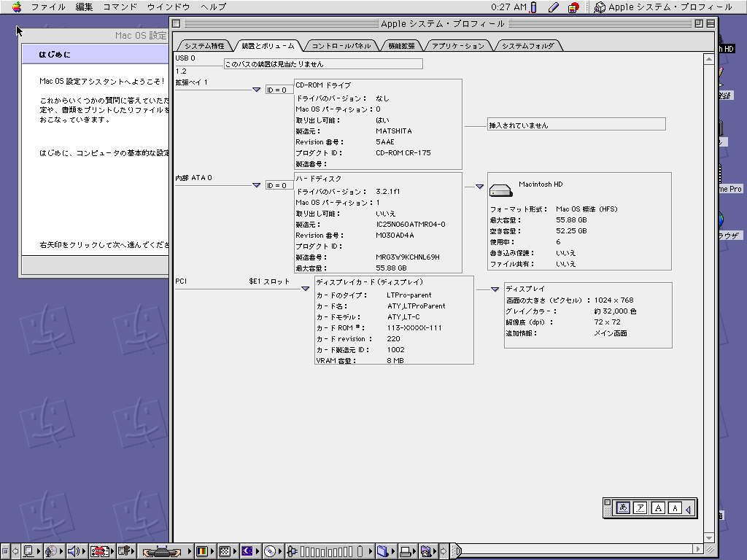This screenshot has width=747, height=560.
Task: Collapse the 拡張ベイ 1 CD-ROM disclosure triangle
Action: 256,90
